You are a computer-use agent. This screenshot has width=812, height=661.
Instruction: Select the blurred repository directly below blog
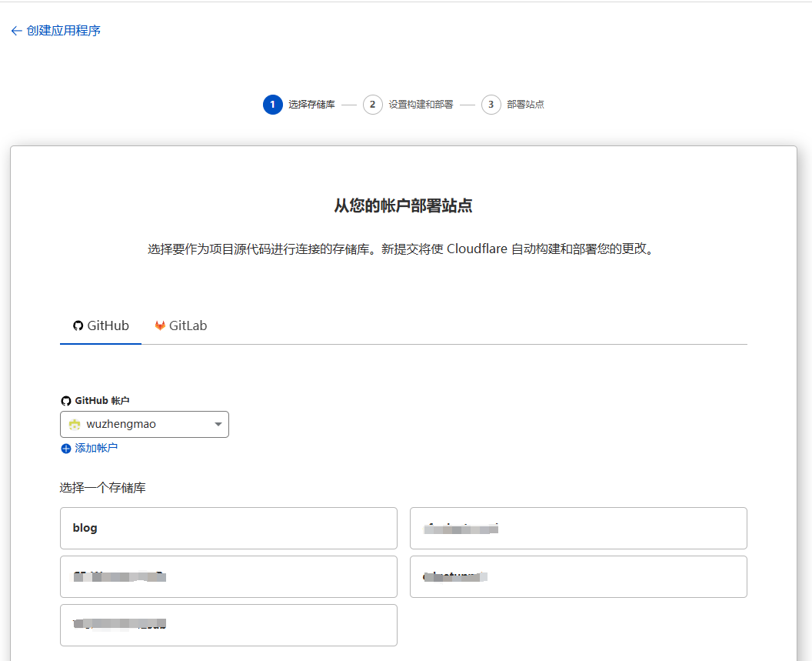(228, 576)
